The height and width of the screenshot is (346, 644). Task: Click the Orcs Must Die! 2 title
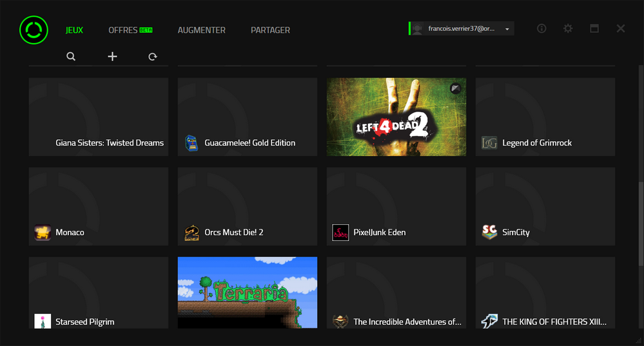[x=234, y=233]
